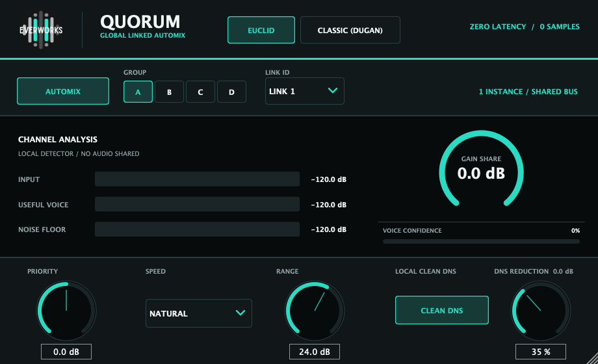Click the LINK 1 combo box text
Screen dimensions: 598x364
(282, 92)
